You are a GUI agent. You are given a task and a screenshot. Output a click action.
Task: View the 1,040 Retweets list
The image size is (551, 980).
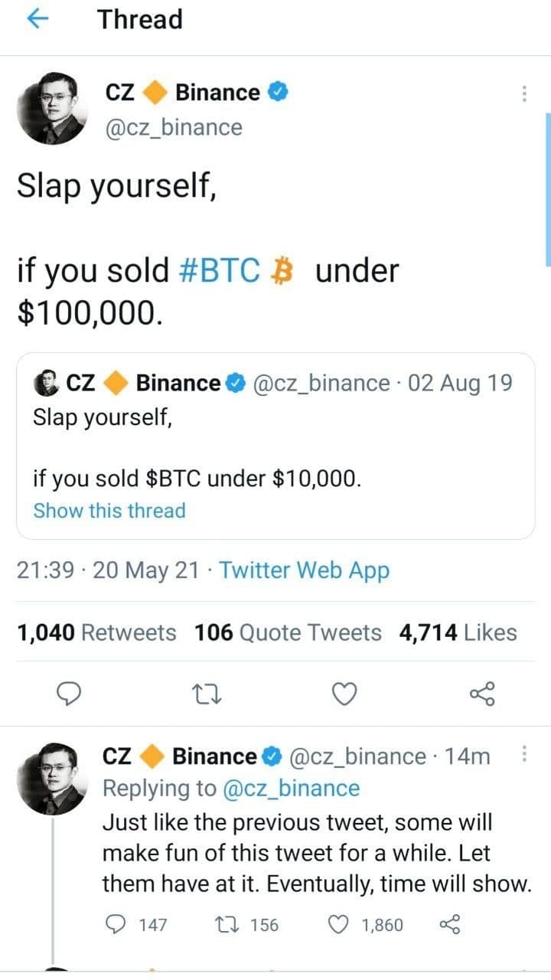(96, 632)
